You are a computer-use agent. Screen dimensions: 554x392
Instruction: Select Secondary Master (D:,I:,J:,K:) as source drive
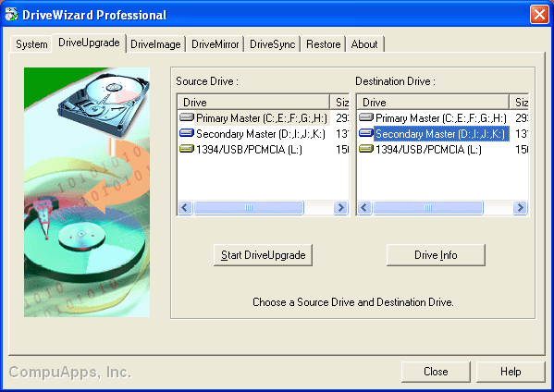tap(261, 133)
